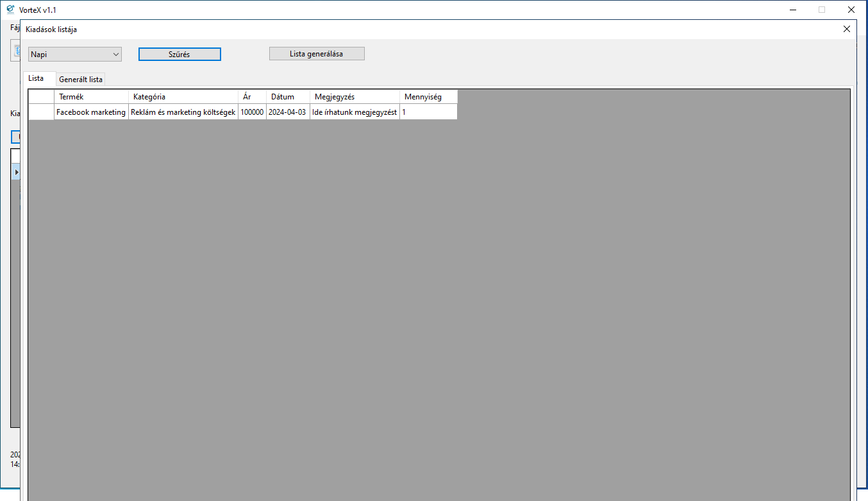
Task: Sort by the Ár column header
Action: (x=252, y=97)
